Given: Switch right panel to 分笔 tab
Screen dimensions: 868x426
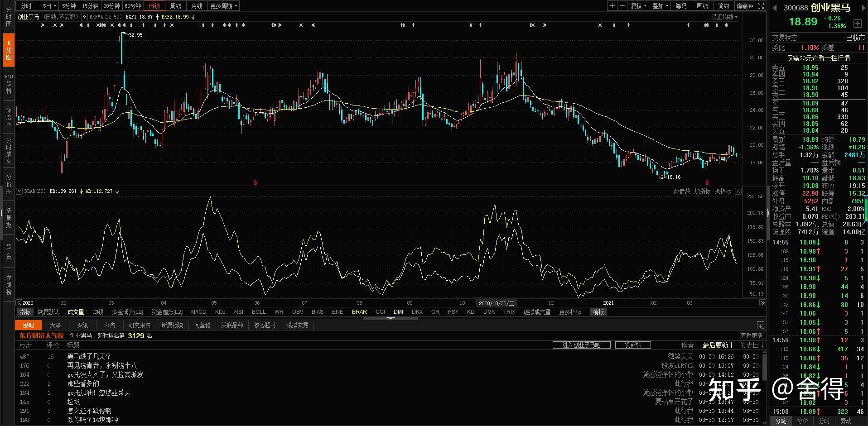Looking at the screenshot, I should tap(781, 421).
